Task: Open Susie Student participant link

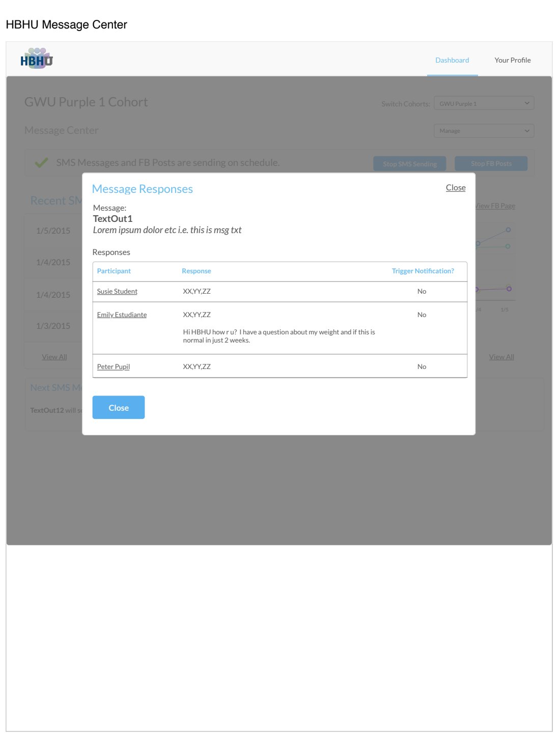Action: point(117,292)
